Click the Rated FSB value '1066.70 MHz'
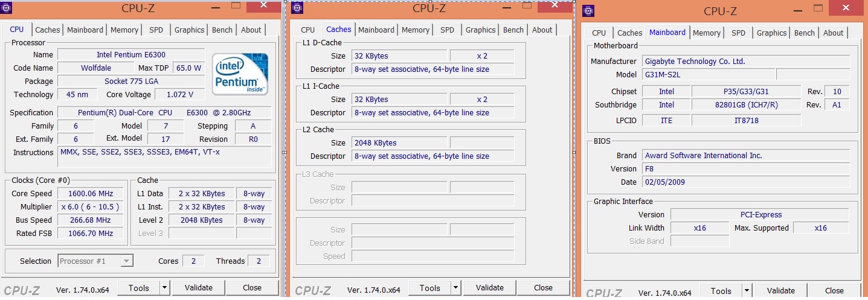868x300 pixels. [x=91, y=234]
